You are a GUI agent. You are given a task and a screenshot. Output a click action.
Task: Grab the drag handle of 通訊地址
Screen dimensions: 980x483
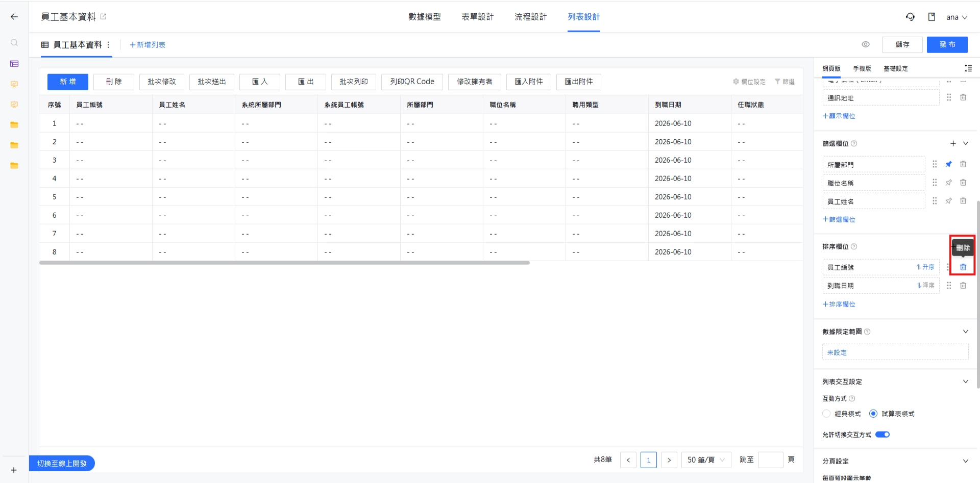(949, 97)
